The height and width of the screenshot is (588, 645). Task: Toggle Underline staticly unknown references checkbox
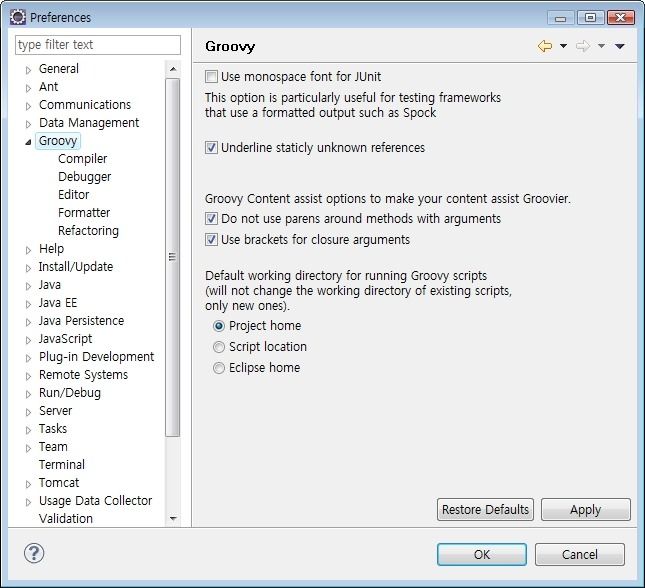211,147
